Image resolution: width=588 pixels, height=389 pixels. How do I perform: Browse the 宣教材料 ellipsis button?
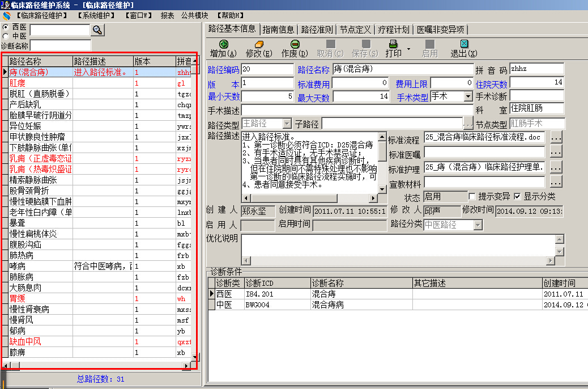[x=556, y=181]
